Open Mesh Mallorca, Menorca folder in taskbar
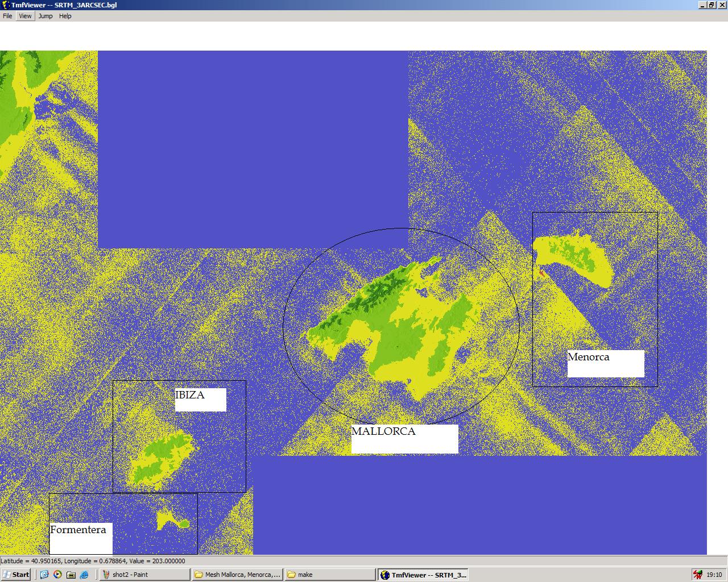Viewport: 728px width, 582px height. click(237, 575)
